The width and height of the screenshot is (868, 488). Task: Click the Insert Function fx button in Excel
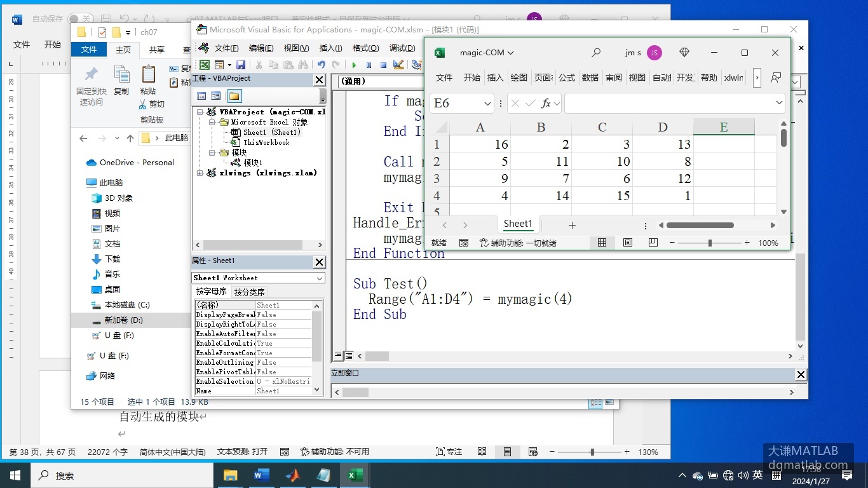545,104
